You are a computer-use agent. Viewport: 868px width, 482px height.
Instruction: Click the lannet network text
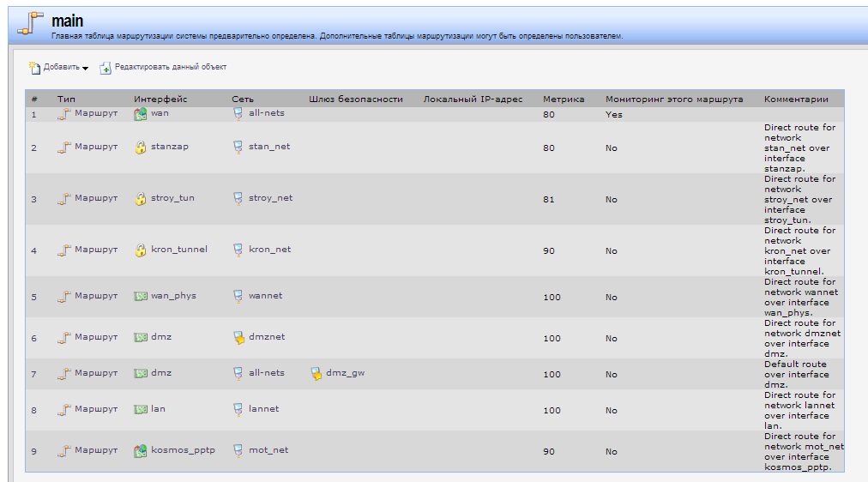(264, 409)
